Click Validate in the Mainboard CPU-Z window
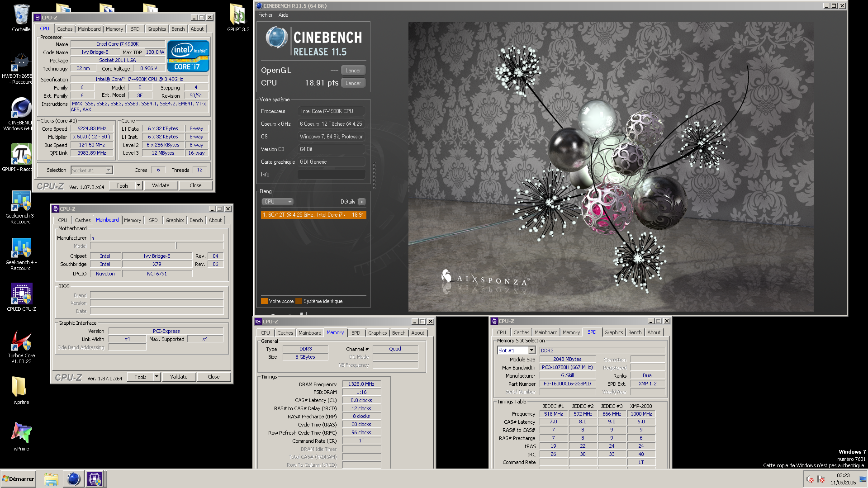This screenshot has width=868, height=488. click(x=179, y=377)
